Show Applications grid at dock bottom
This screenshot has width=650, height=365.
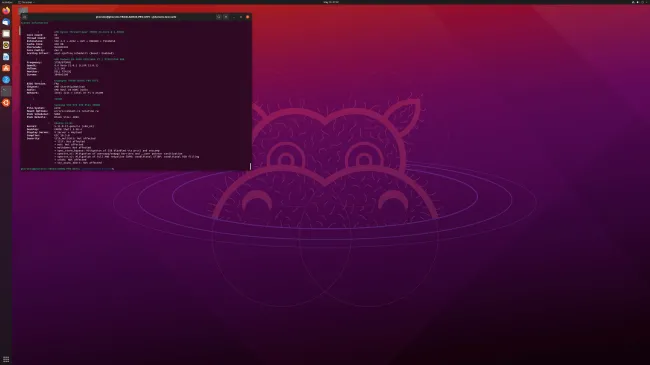[6, 359]
